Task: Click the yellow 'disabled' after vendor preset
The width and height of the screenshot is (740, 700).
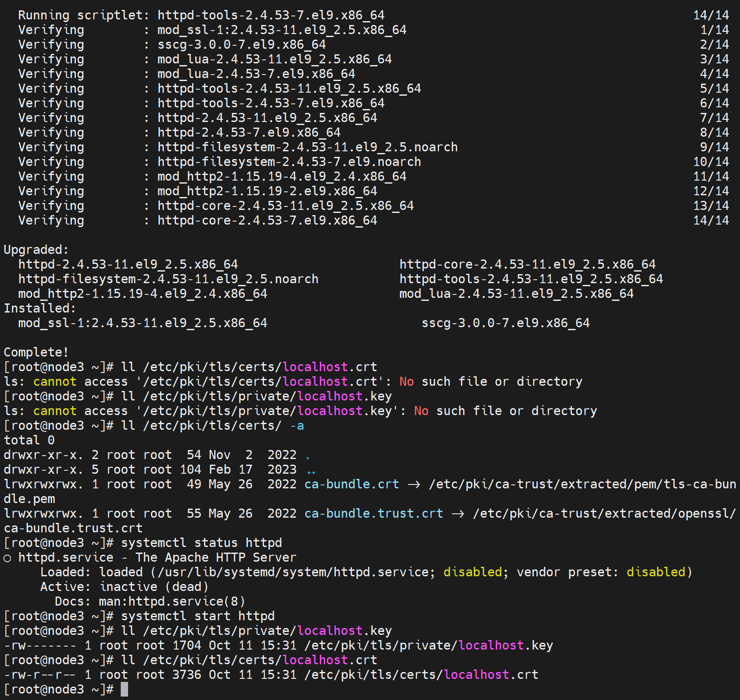Action: pos(655,572)
